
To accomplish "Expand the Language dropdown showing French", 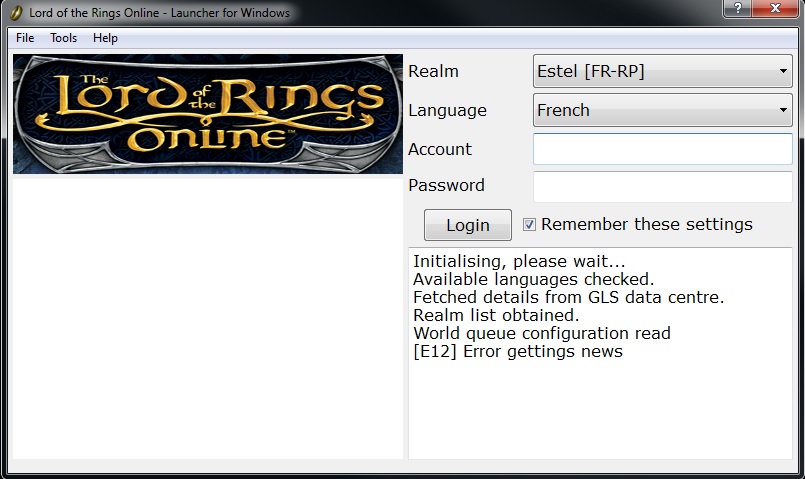I will (663, 110).
